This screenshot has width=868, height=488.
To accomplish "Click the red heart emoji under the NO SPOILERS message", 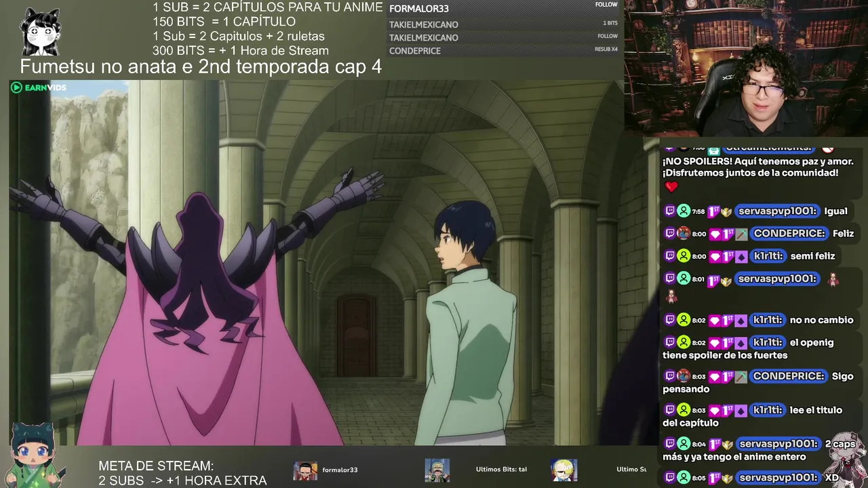I will click(671, 186).
